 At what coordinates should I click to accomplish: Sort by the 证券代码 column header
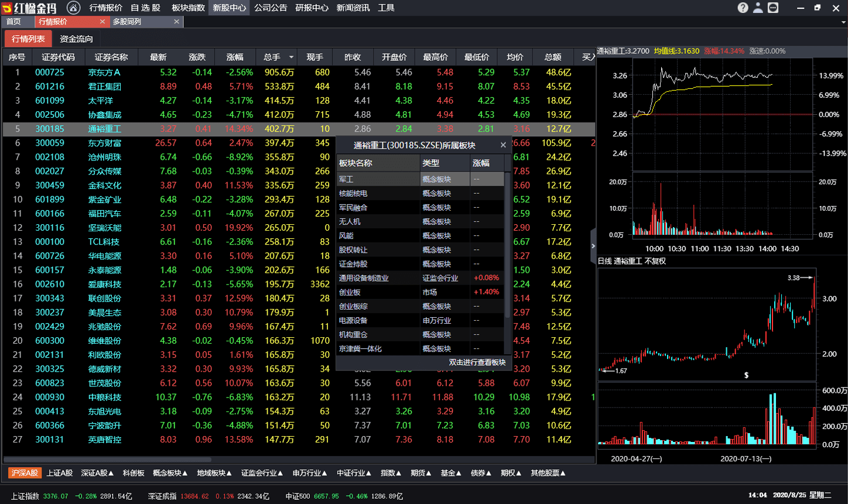click(59, 57)
